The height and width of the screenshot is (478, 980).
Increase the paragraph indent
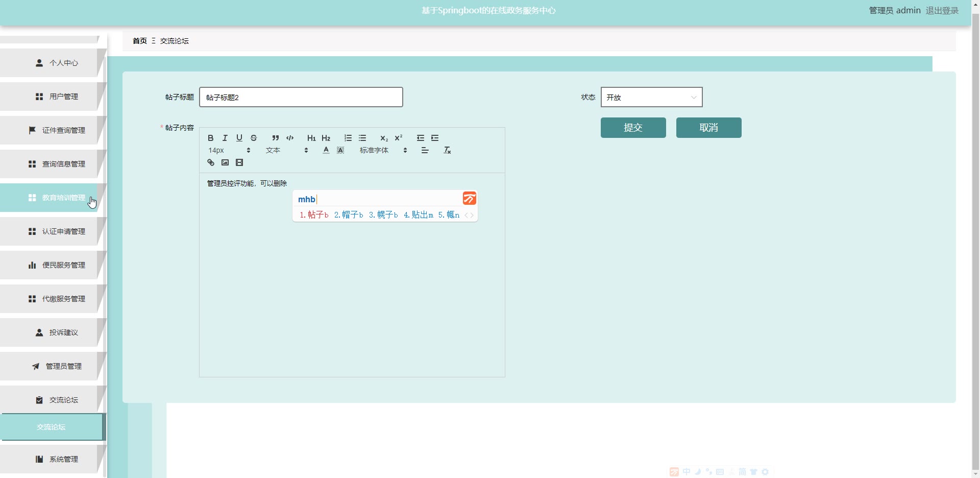pyautogui.click(x=435, y=138)
